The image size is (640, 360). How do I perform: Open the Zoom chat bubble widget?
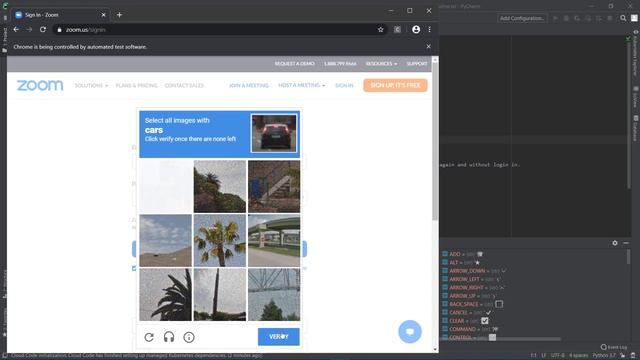coord(410,331)
